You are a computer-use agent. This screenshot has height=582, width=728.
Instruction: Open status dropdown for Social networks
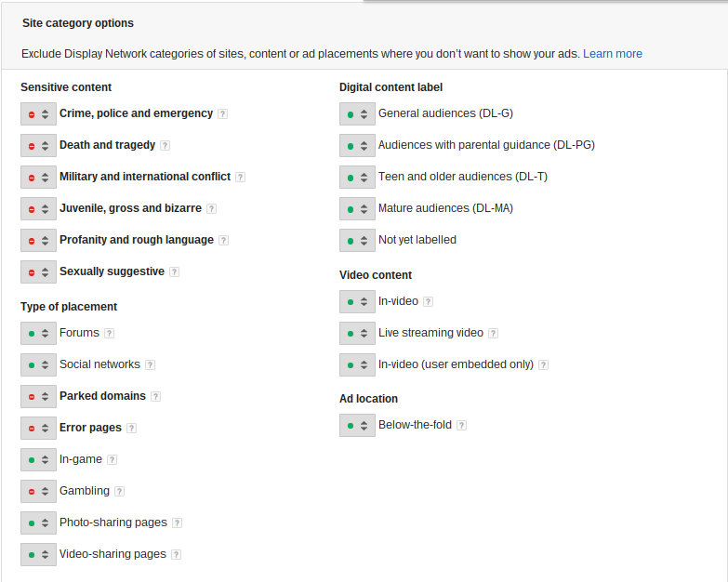[x=38, y=364]
